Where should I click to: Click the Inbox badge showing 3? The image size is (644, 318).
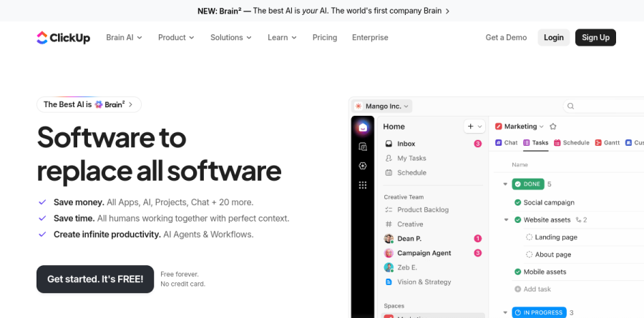point(478,144)
